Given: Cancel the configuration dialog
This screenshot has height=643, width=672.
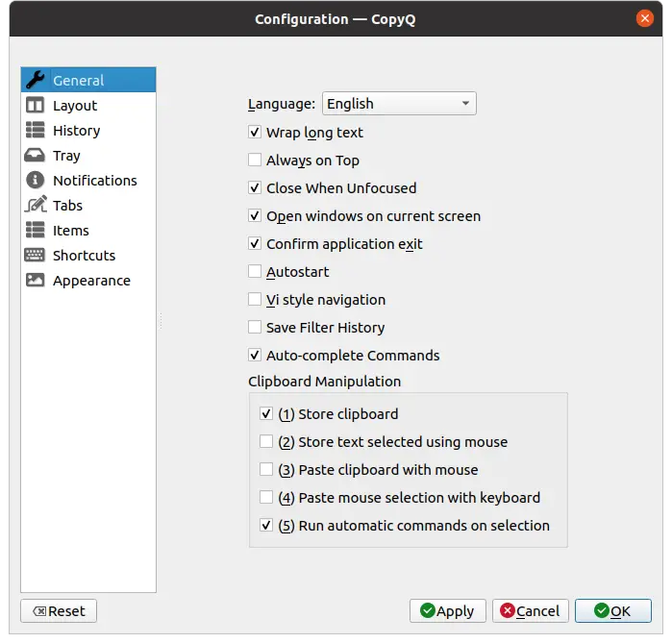Looking at the screenshot, I should click(530, 611).
